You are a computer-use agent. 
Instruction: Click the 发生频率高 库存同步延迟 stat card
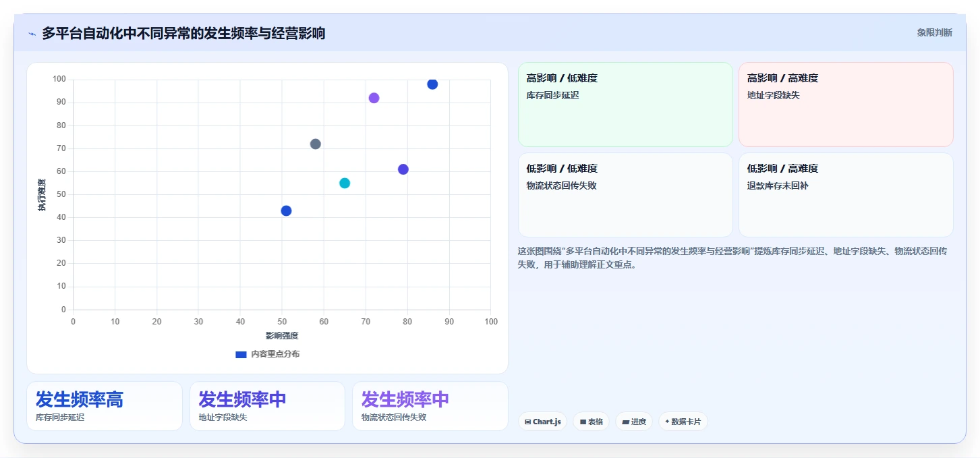click(105, 406)
